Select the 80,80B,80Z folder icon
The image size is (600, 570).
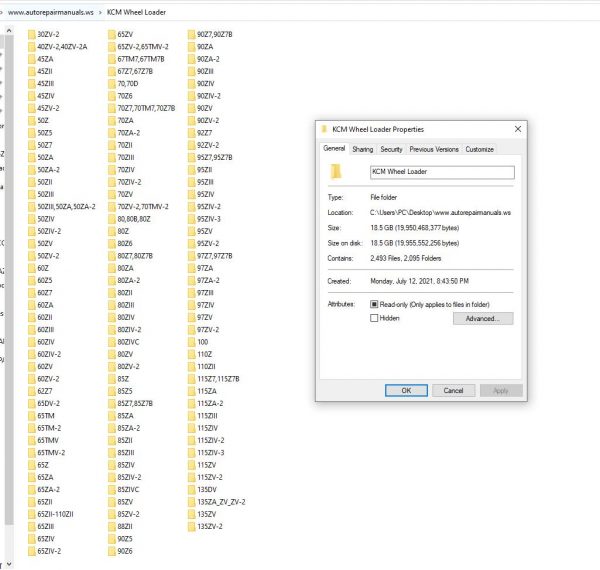(x=112, y=219)
